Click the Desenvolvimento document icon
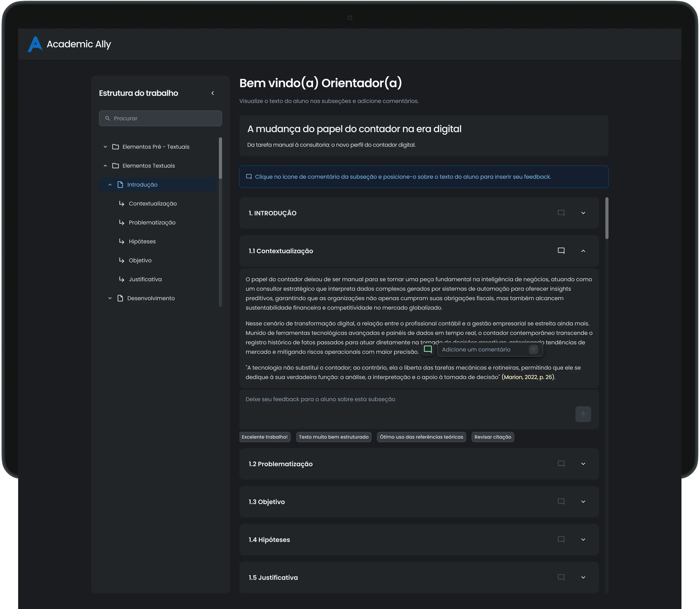The height and width of the screenshot is (609, 700). tap(120, 298)
